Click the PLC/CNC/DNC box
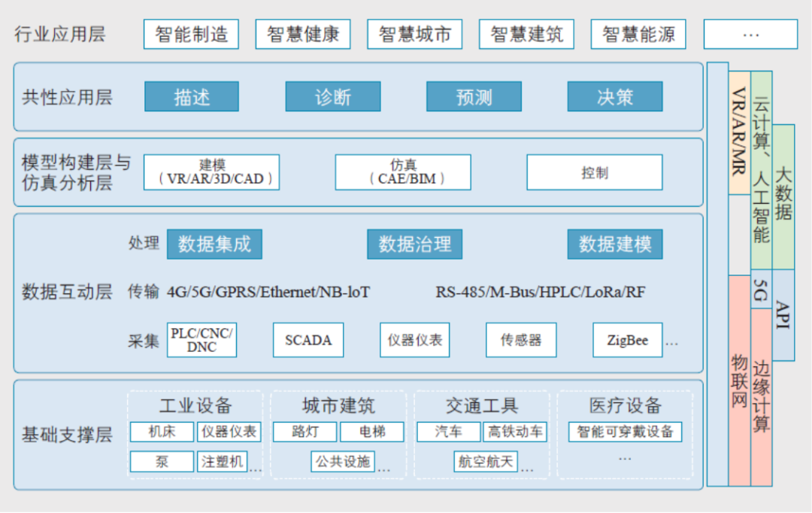 tap(201, 340)
